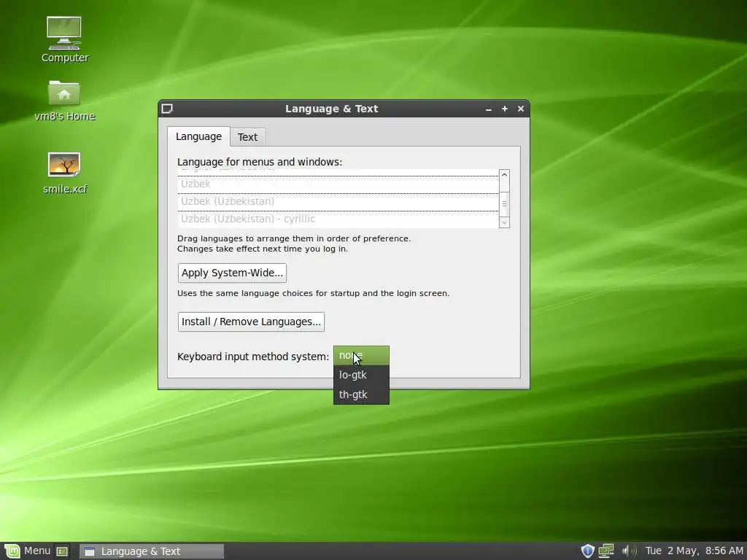Image resolution: width=747 pixels, height=560 pixels.
Task: Click Install / Remove Languages button
Action: pyautogui.click(x=251, y=322)
